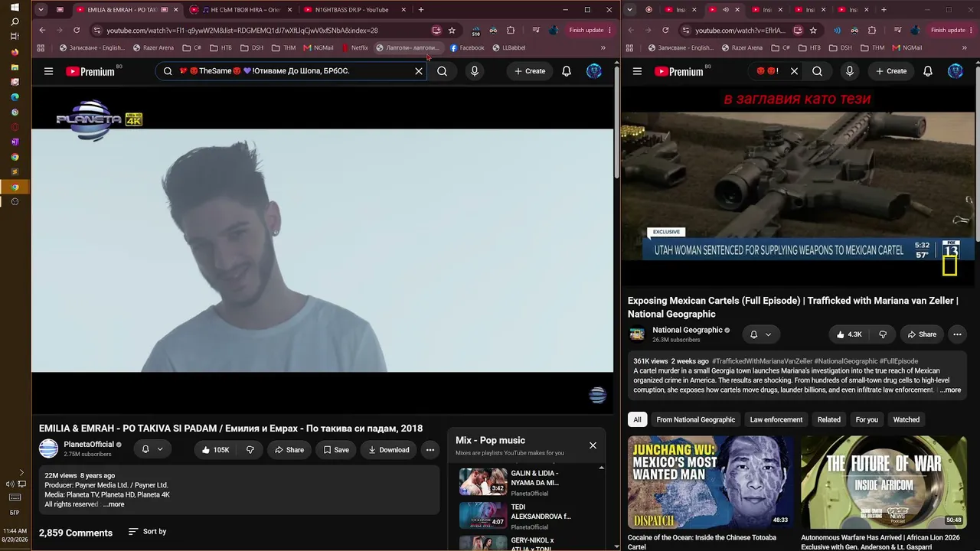Save the EMILIA & EMRAH video

335,450
